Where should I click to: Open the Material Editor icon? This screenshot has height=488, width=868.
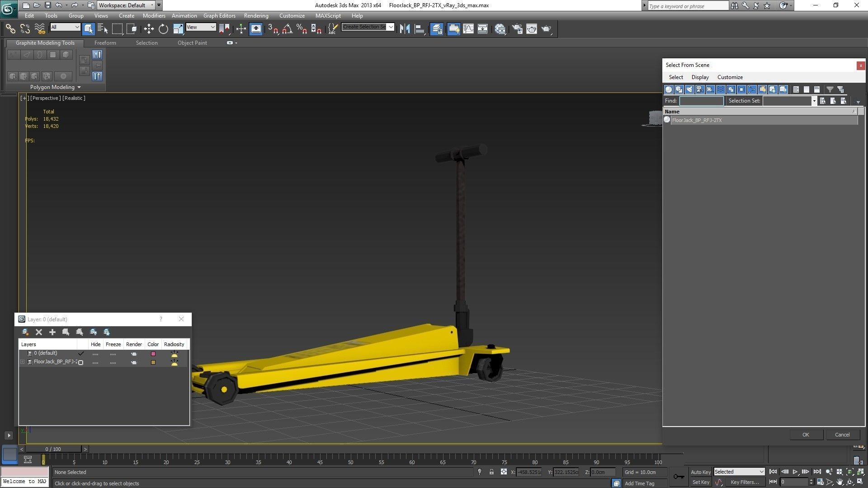[x=500, y=29]
